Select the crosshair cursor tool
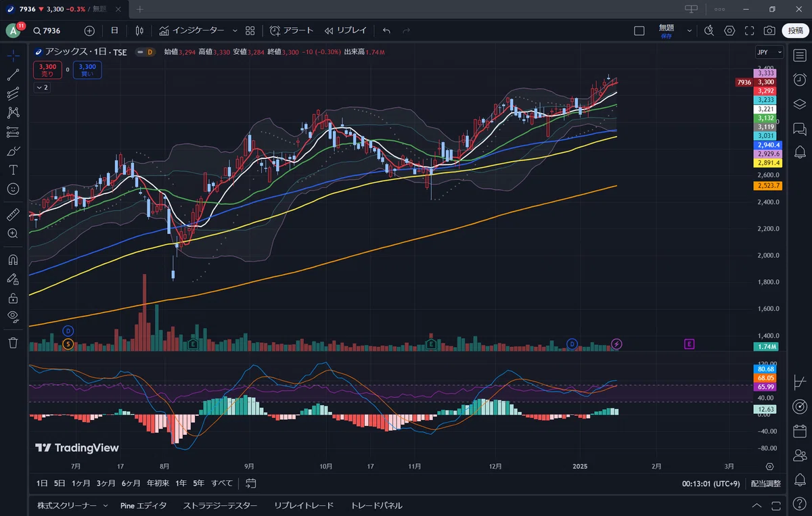Viewport: 812px width, 516px height. 13,55
